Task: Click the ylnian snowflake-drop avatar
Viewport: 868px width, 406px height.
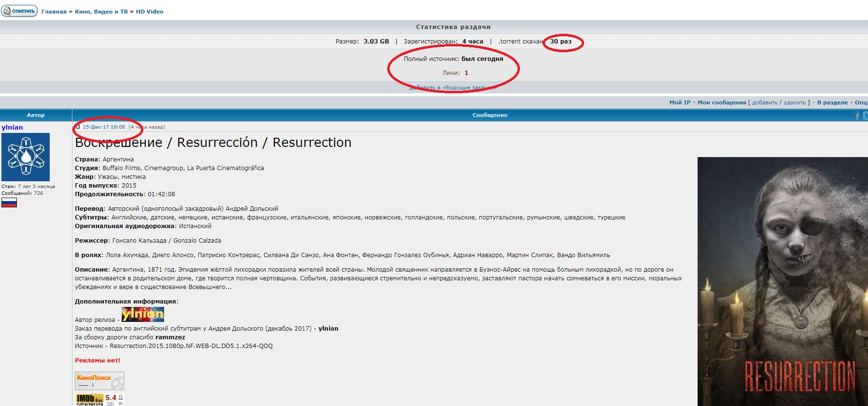Action: (x=26, y=157)
